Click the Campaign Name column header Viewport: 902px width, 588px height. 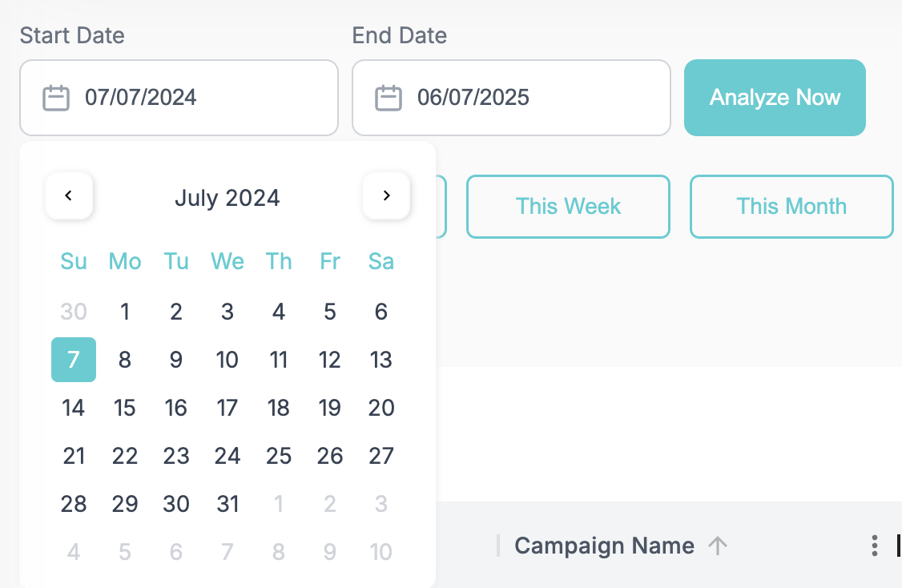click(x=604, y=546)
